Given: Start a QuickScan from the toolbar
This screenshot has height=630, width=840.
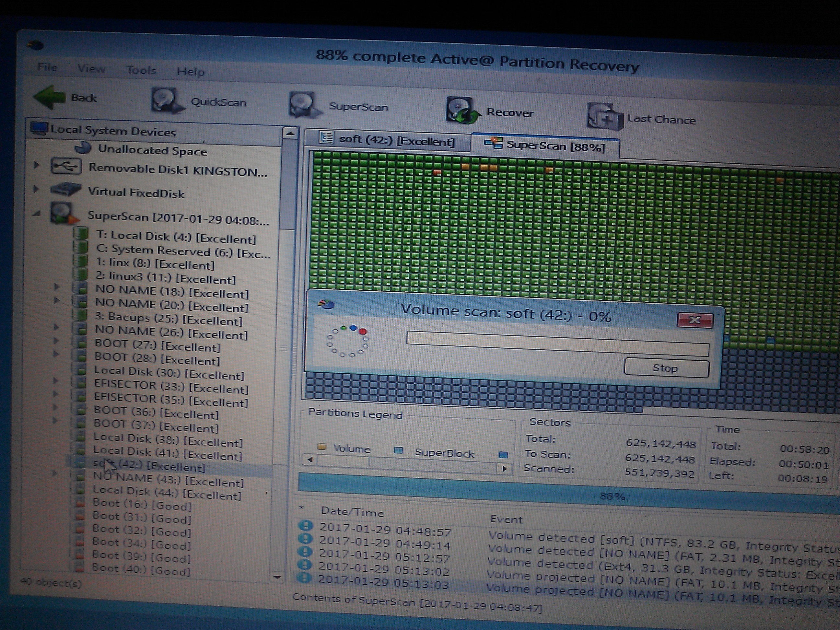Looking at the screenshot, I should (166, 100).
